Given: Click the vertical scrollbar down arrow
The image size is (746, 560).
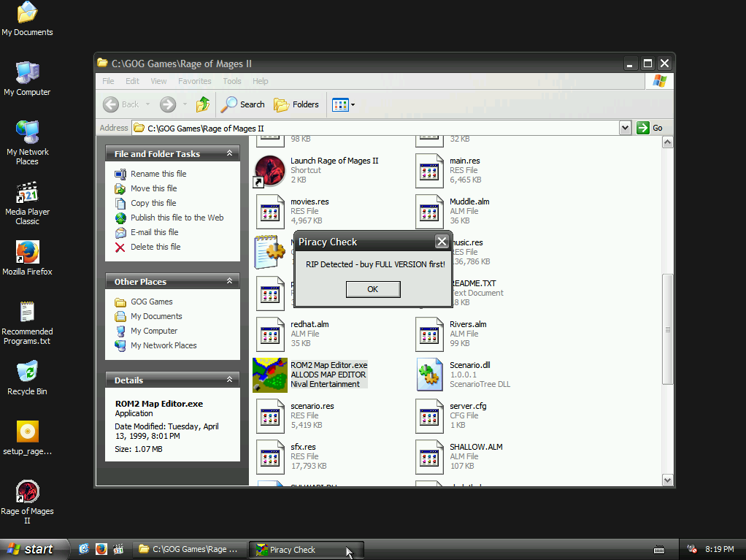Looking at the screenshot, I should 667,480.
